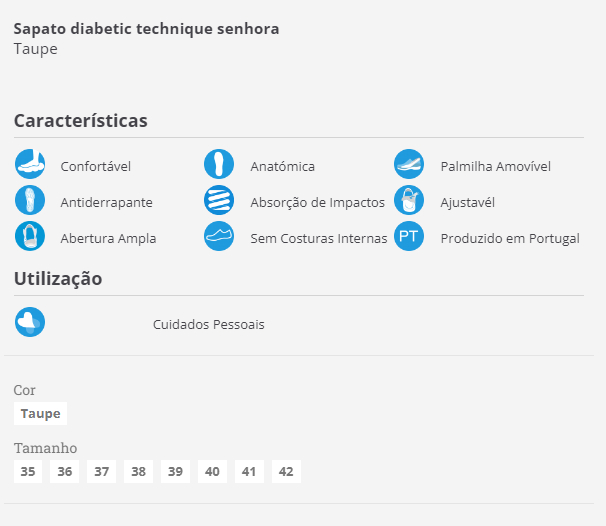Select size 42
Viewport: 606px width, 526px height.
(x=286, y=472)
